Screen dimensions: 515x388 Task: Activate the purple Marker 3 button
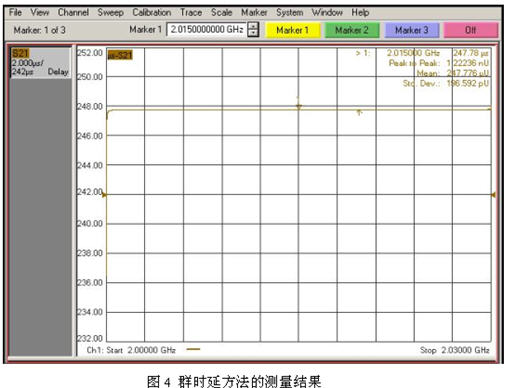pyautogui.click(x=412, y=30)
